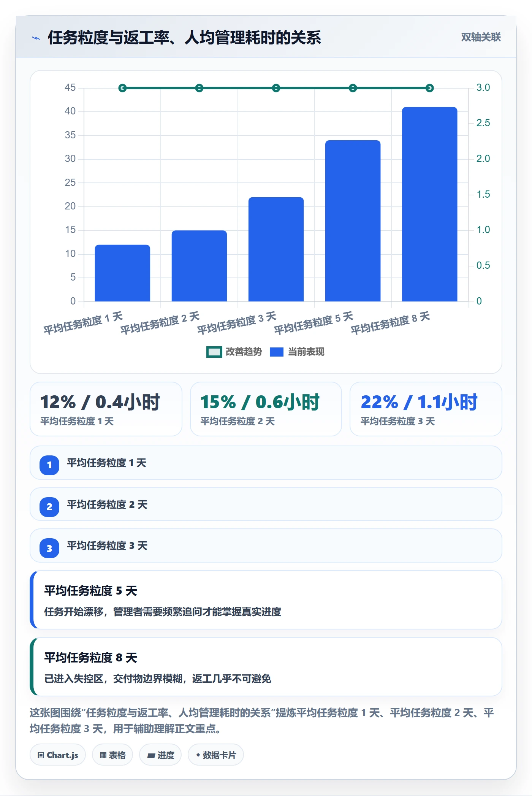Viewport: 532px width, 796px height.
Task: Click the chart title 任务粒度与返工率、人均管理耗时的关系
Action: tap(184, 38)
